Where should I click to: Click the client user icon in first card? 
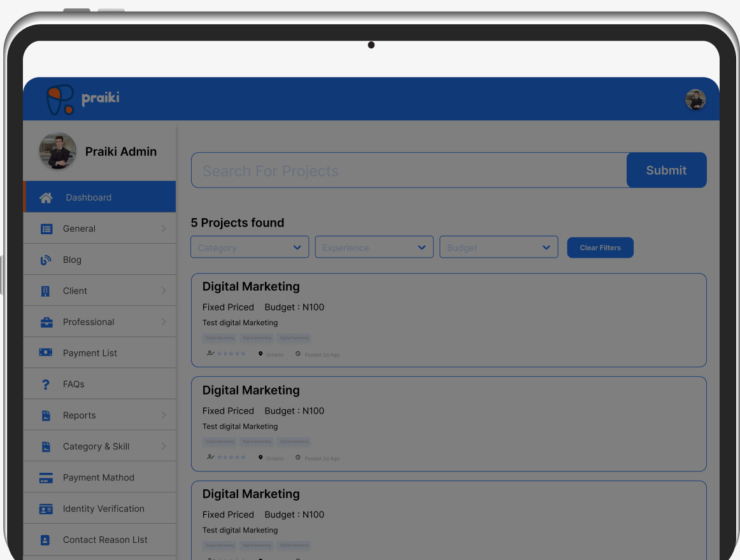coord(211,353)
